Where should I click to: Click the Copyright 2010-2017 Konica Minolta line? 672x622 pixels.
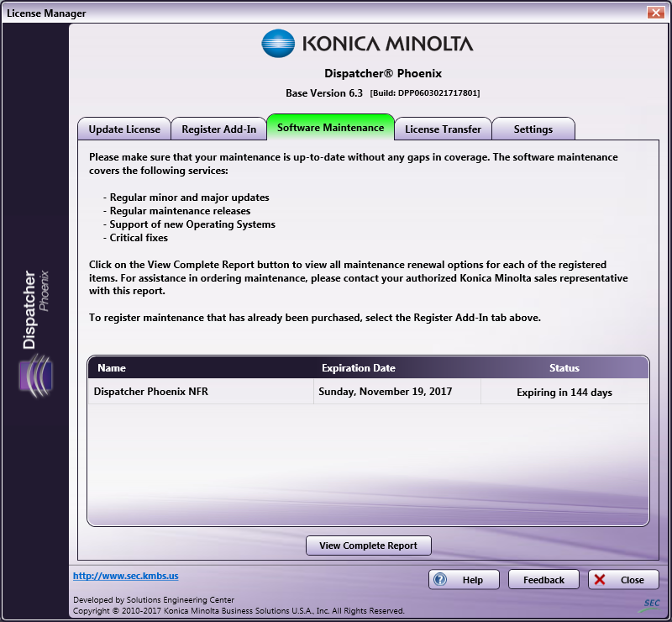click(239, 610)
